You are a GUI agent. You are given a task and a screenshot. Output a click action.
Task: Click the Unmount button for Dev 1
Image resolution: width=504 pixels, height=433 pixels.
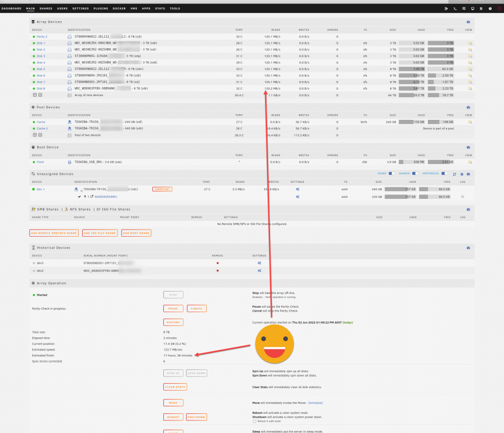(162, 189)
